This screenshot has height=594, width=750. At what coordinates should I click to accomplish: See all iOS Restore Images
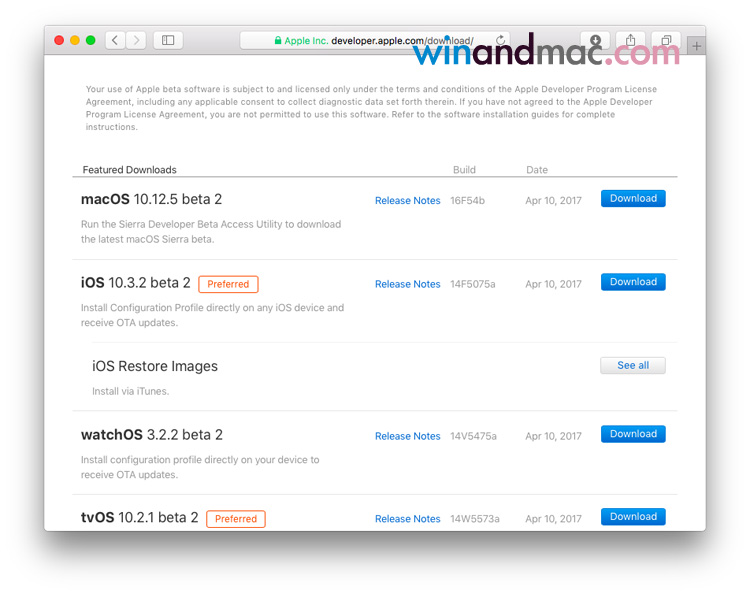[x=633, y=366]
